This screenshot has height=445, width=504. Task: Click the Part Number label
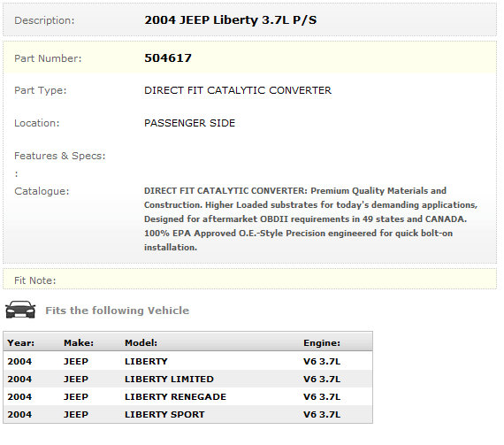point(48,58)
